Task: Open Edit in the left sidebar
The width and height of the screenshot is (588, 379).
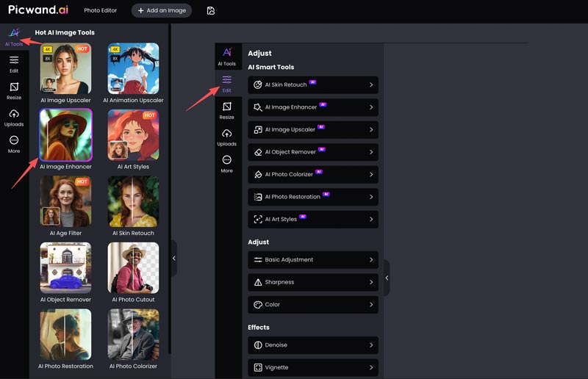Action: click(x=14, y=64)
